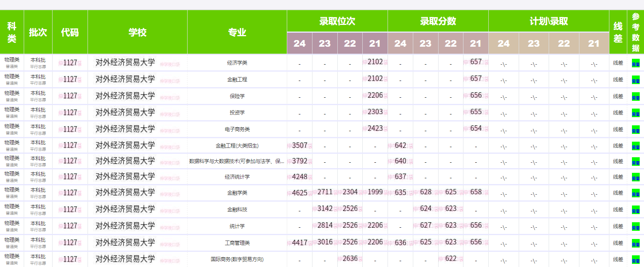Open reference data icon for 电子商务类 row
This screenshot has height=267, width=644.
click(x=635, y=130)
